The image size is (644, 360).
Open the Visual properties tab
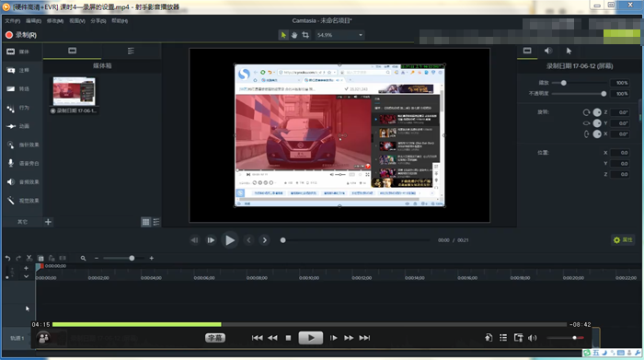pos(527,51)
